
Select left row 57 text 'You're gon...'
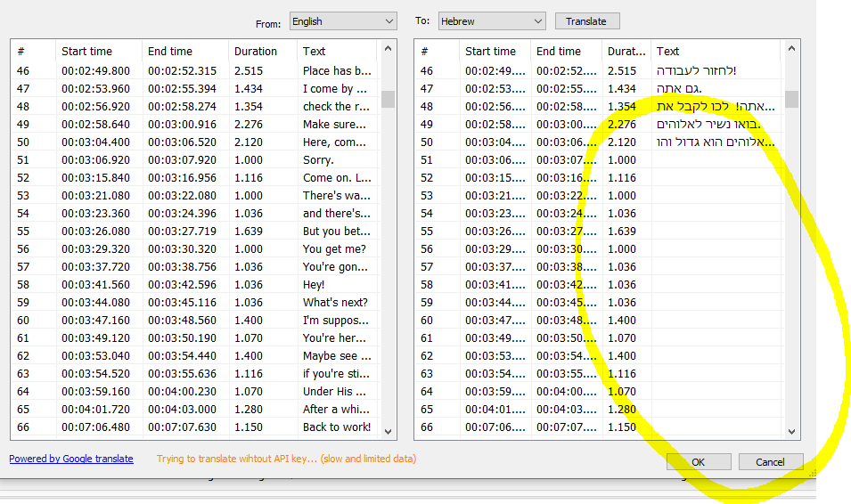[335, 267]
